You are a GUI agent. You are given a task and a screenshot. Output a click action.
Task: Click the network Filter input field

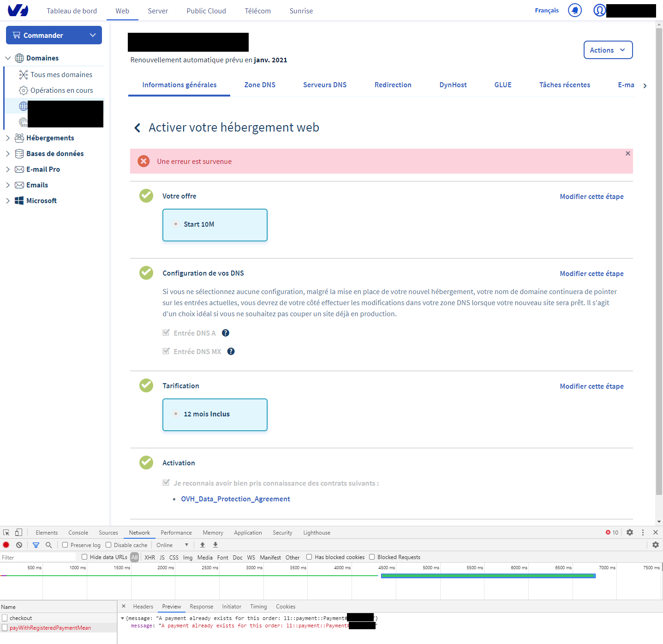tap(38, 557)
